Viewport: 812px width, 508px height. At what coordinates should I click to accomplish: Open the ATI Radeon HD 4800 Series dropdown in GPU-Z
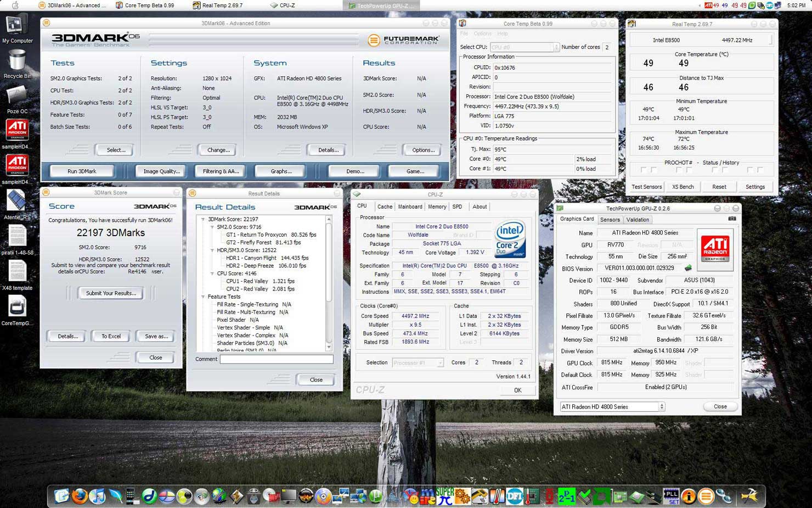click(612, 406)
